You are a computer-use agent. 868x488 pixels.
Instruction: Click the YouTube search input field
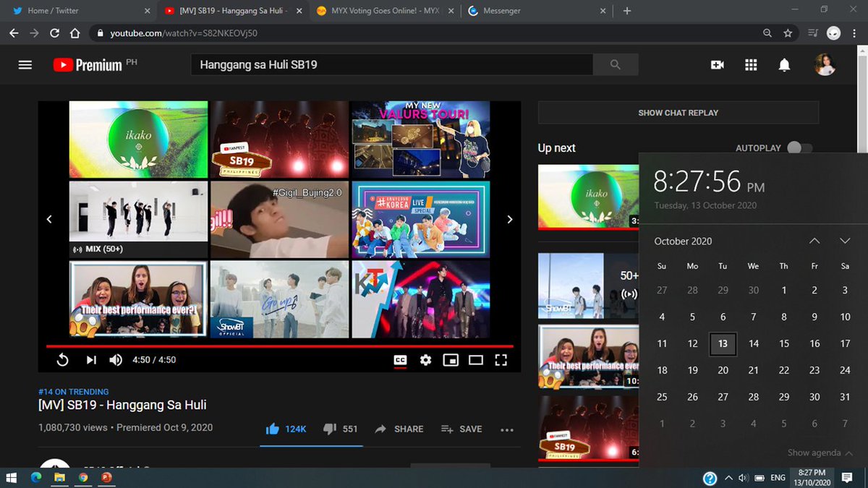coord(392,65)
